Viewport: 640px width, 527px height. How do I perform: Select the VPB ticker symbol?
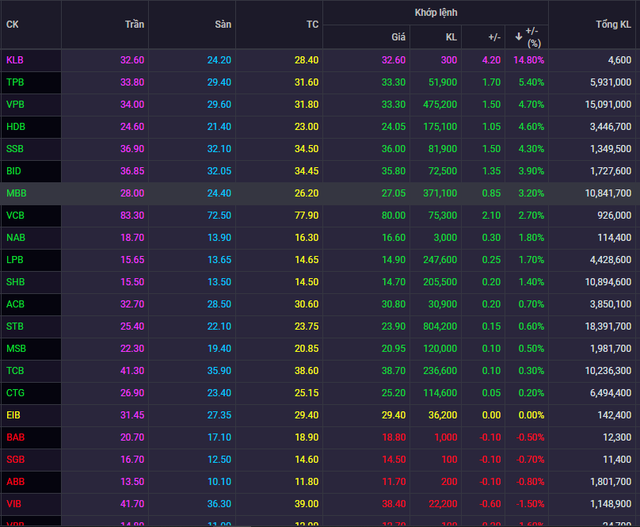[15, 103]
